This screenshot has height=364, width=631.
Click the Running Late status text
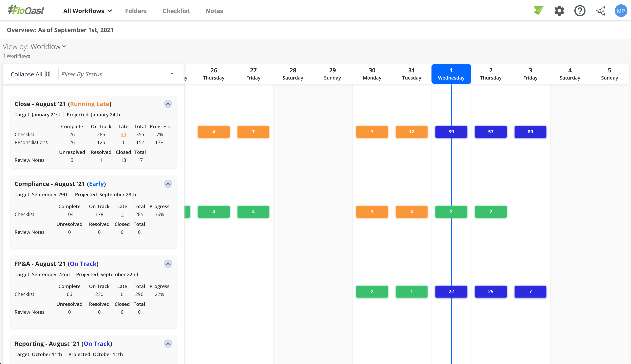89,104
